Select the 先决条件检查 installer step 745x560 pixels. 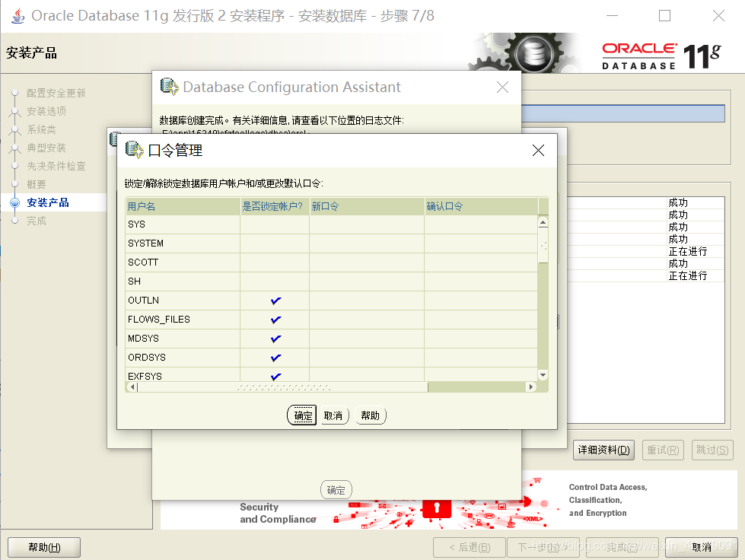point(56,166)
